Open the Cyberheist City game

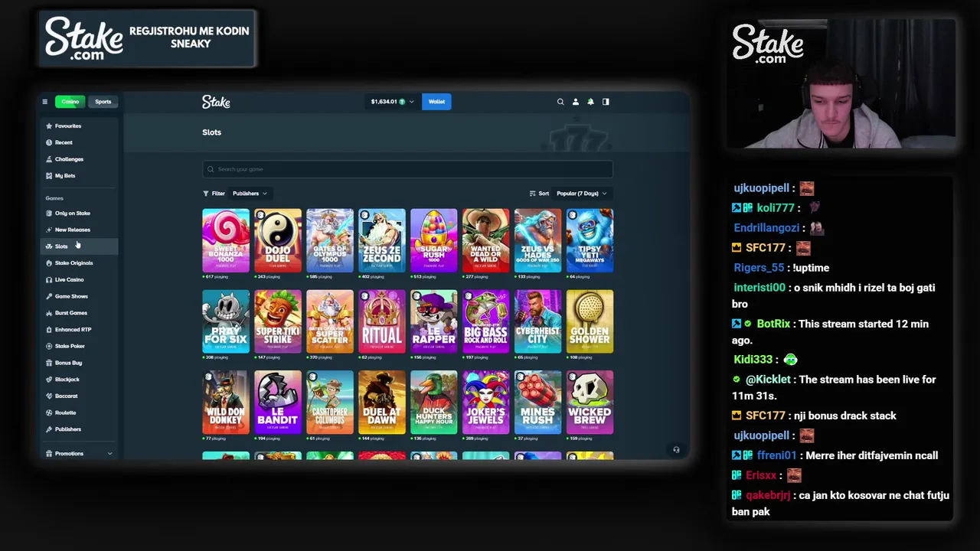pyautogui.click(x=538, y=321)
